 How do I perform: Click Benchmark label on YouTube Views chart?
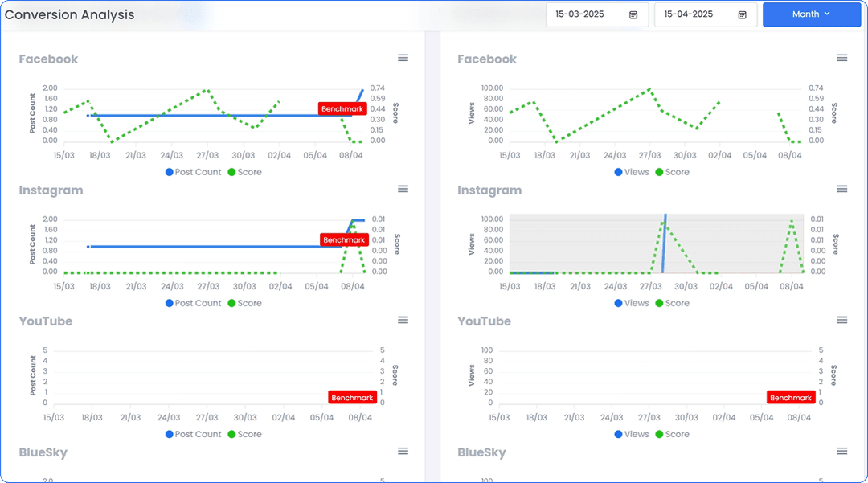791,398
